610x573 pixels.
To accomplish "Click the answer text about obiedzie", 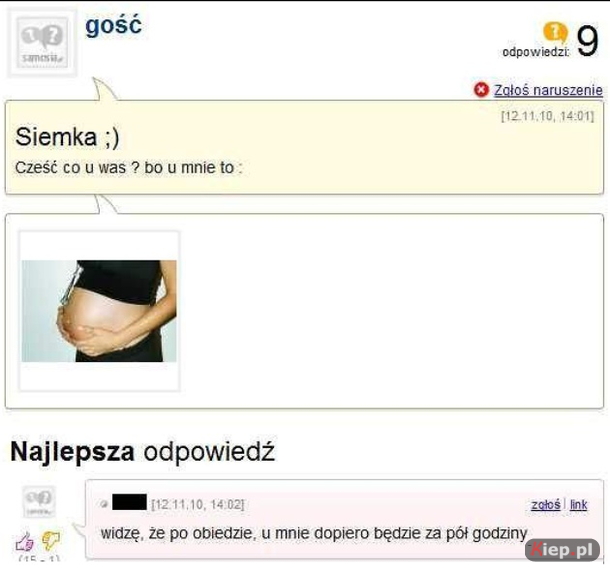I will click(x=314, y=533).
